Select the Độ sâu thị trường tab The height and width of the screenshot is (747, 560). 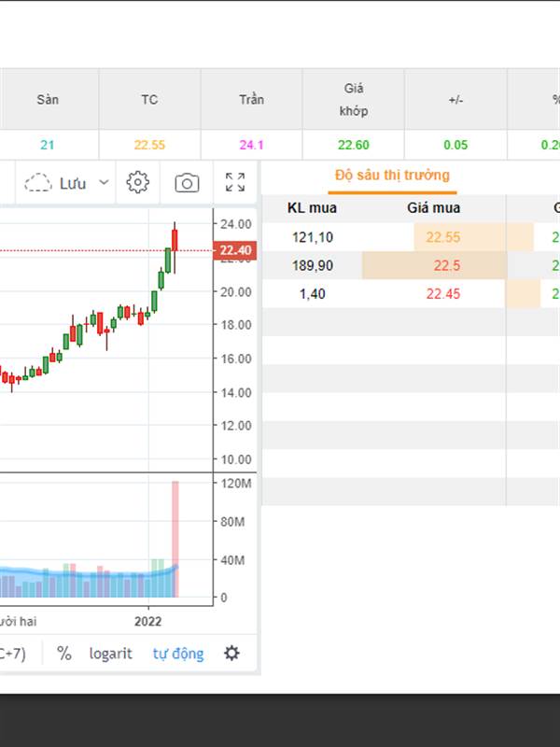click(x=392, y=176)
